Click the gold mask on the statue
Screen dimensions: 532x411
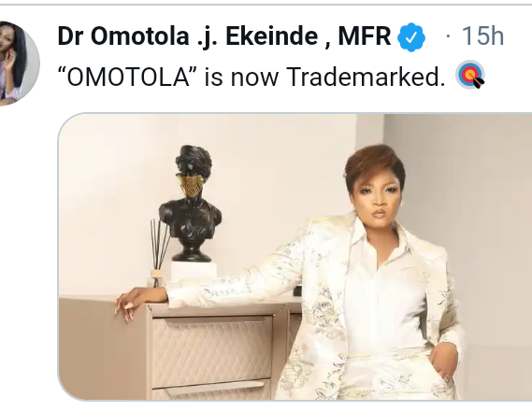pyautogui.click(x=191, y=185)
